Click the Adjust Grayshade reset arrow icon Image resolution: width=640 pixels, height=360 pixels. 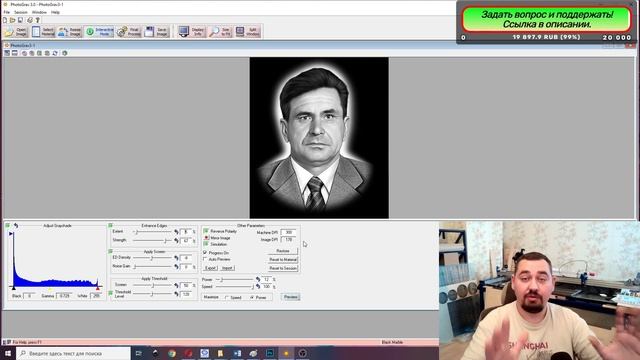point(16,225)
